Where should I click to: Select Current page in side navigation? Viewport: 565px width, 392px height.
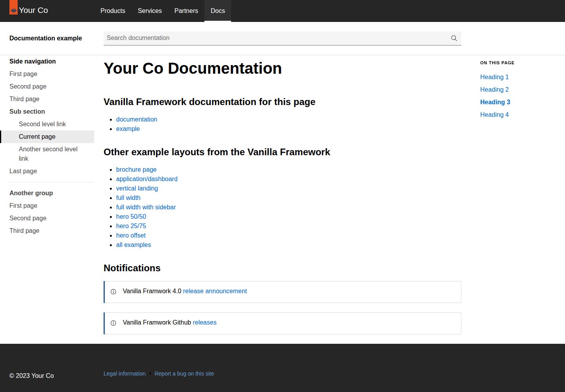tap(47, 136)
